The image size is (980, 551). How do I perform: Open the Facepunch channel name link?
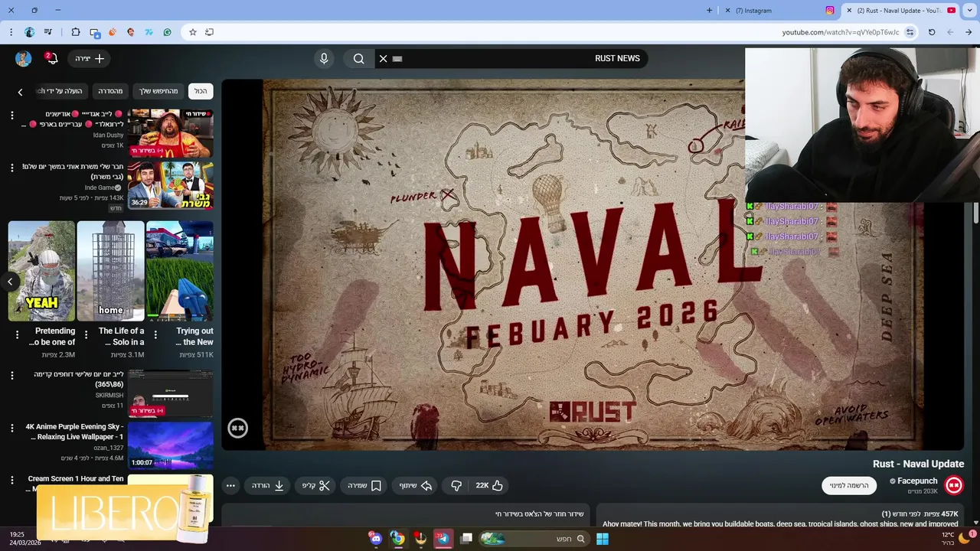(x=917, y=481)
